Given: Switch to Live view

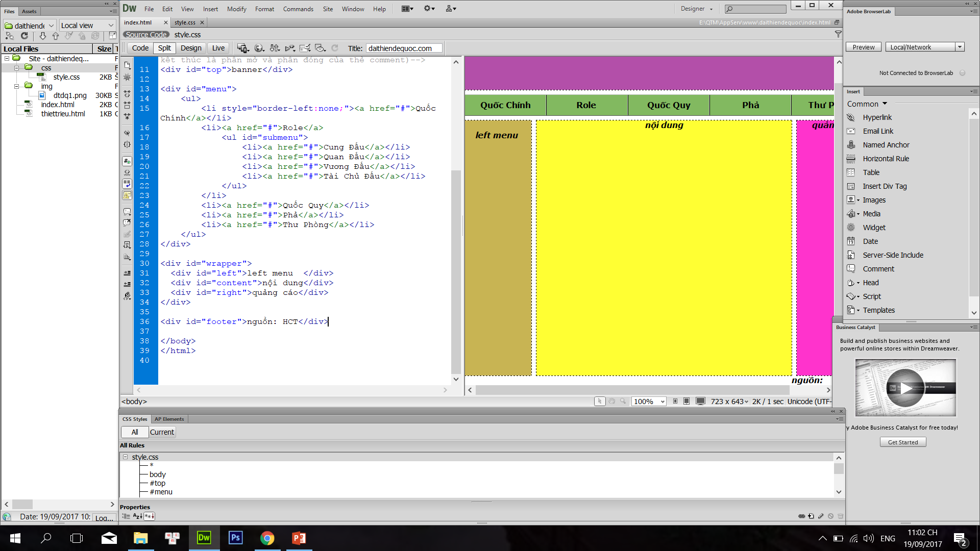Looking at the screenshot, I should click(218, 48).
